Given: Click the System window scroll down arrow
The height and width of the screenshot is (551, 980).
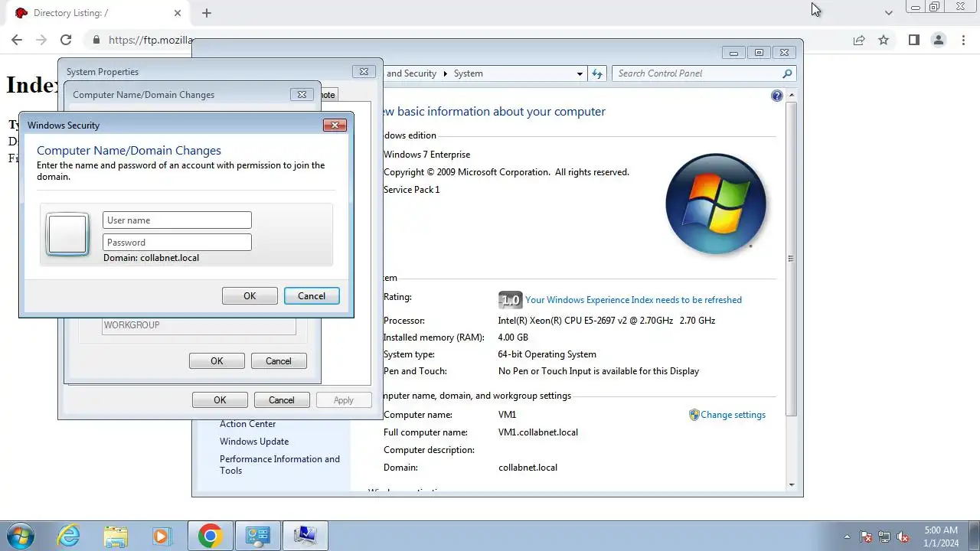Looking at the screenshot, I should tap(791, 484).
